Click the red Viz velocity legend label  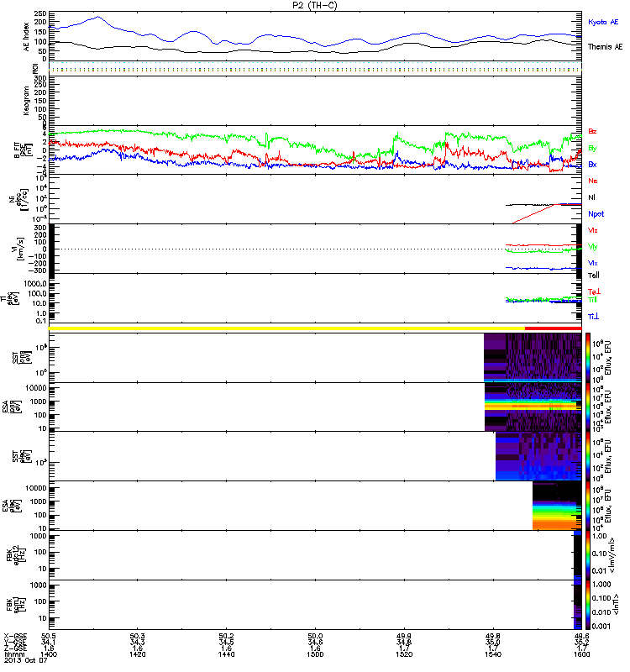coord(592,230)
